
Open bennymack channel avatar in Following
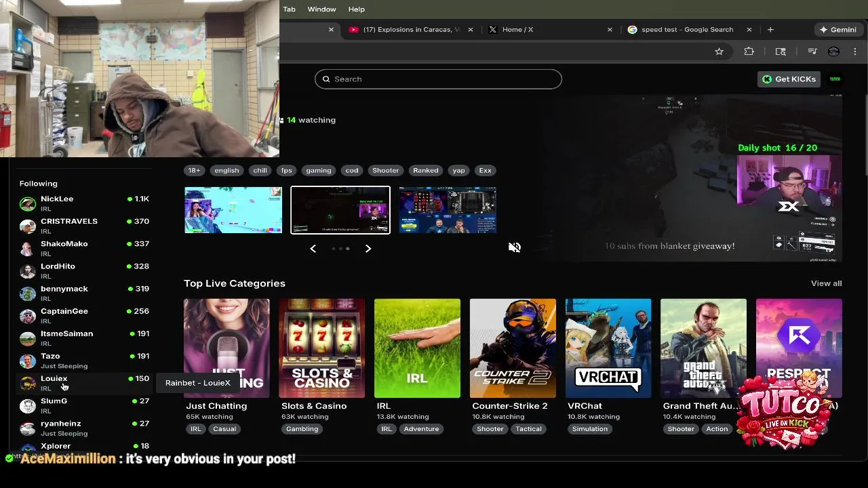[28, 293]
